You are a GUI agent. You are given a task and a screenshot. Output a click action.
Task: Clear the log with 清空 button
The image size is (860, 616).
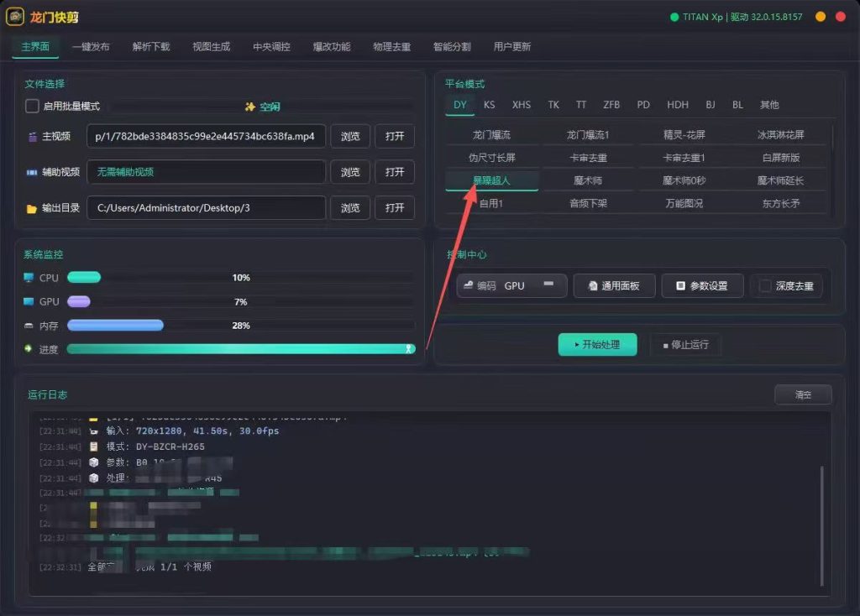pos(803,394)
